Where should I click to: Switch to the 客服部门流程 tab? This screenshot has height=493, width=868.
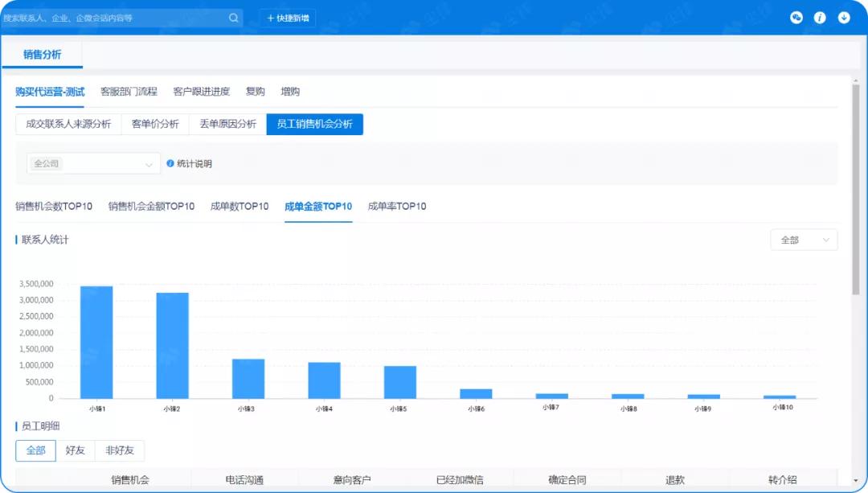click(x=129, y=92)
